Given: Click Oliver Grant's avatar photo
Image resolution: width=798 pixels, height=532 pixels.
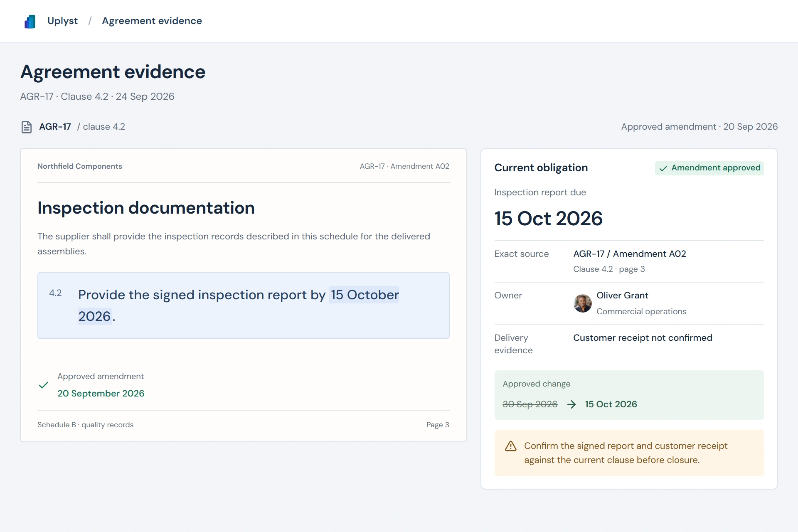Looking at the screenshot, I should pos(583,303).
